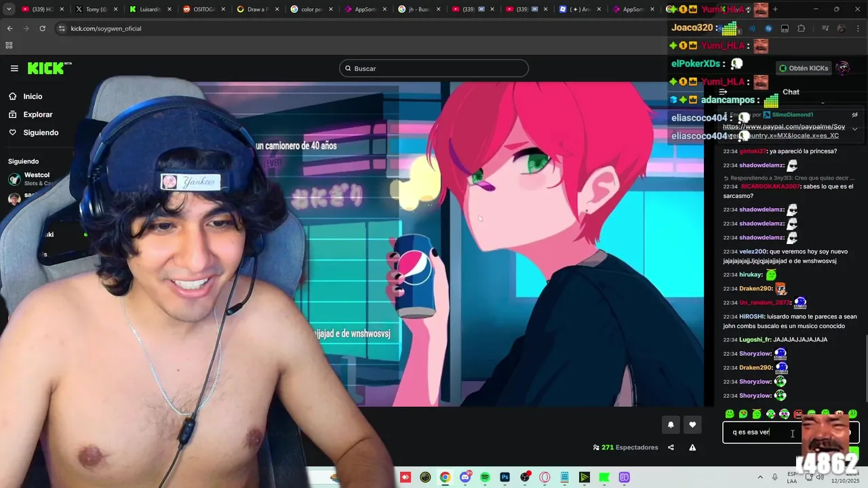
Task: Click the notification bell button
Action: tap(671, 425)
